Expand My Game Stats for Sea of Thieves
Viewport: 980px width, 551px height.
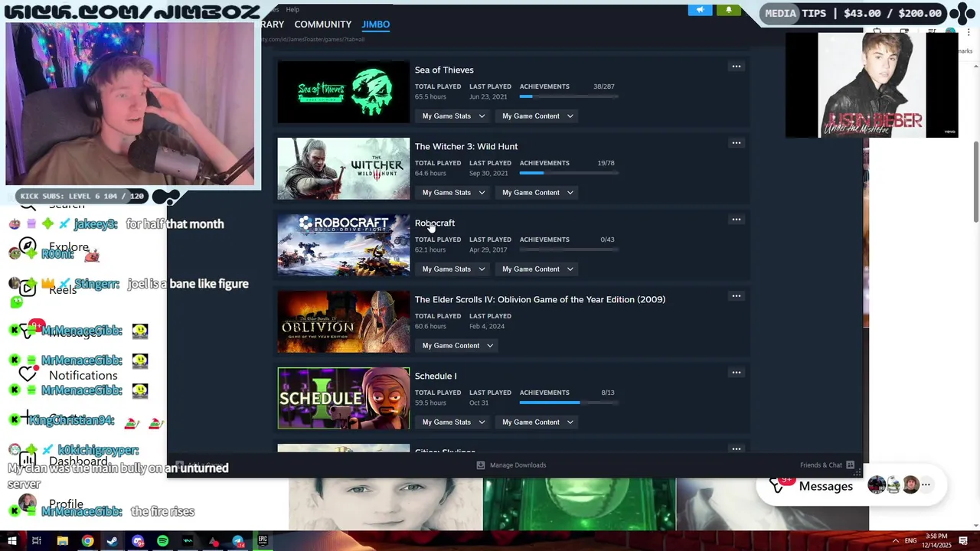coord(453,116)
